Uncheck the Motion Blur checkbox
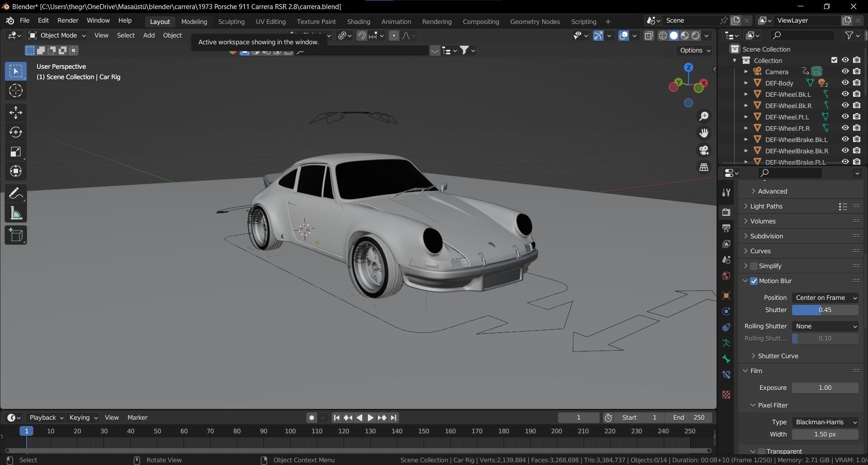The image size is (868, 465). tap(754, 281)
